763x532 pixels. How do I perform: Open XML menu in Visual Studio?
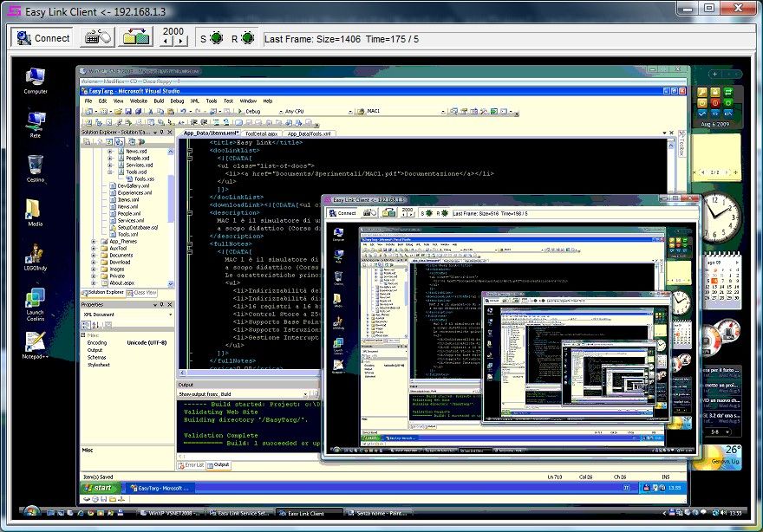194,101
